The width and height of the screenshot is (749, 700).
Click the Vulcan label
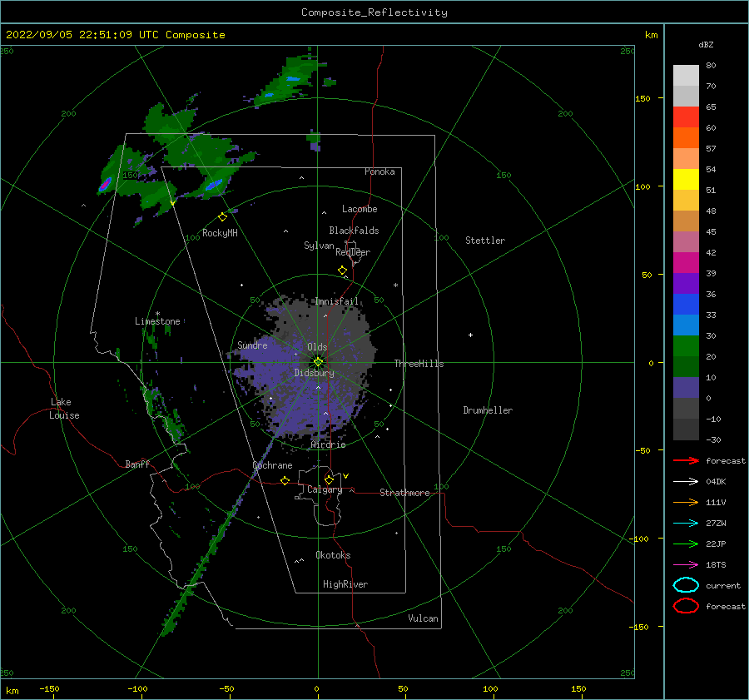point(423,618)
